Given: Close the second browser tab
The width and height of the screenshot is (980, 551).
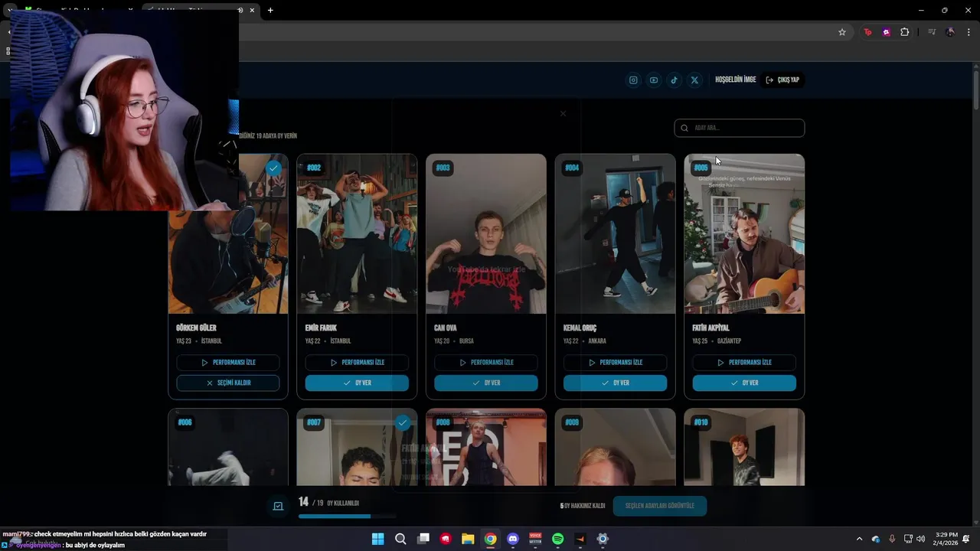Looking at the screenshot, I should [x=253, y=10].
